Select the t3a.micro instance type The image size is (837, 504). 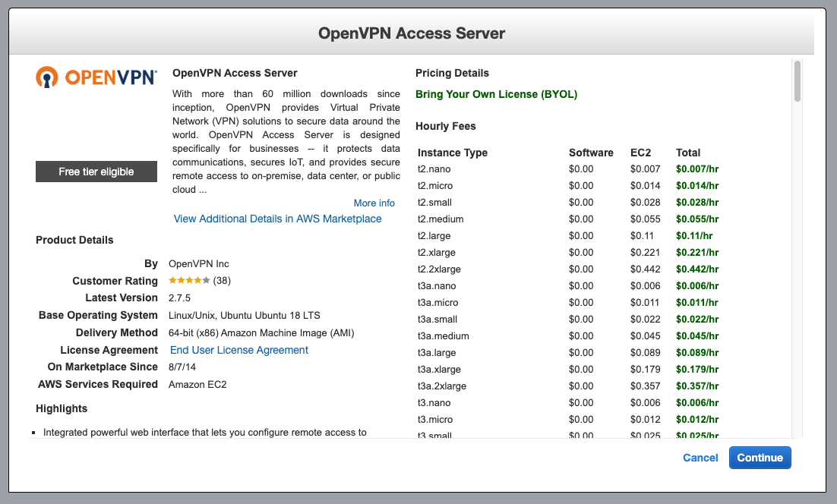(x=437, y=302)
